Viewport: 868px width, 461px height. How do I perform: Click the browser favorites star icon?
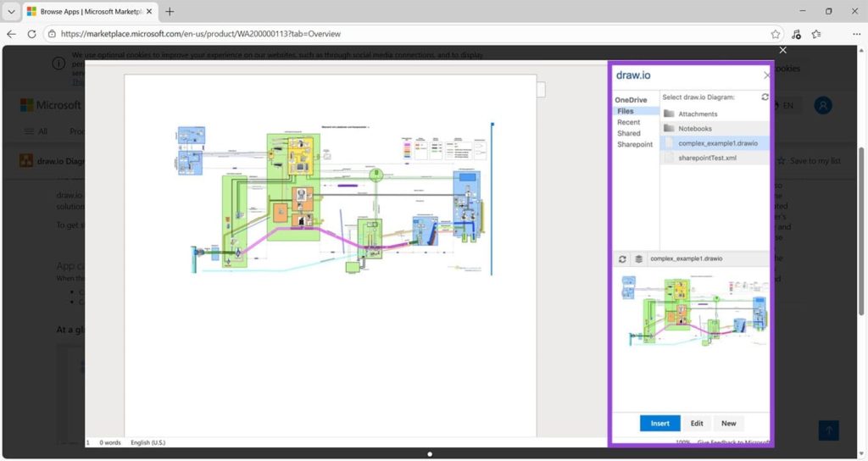point(776,34)
